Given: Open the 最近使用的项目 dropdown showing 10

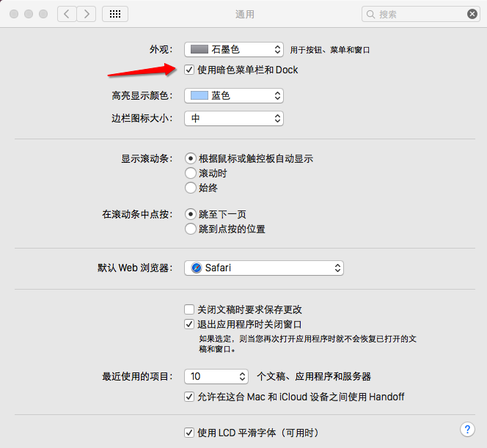Looking at the screenshot, I should (x=216, y=377).
